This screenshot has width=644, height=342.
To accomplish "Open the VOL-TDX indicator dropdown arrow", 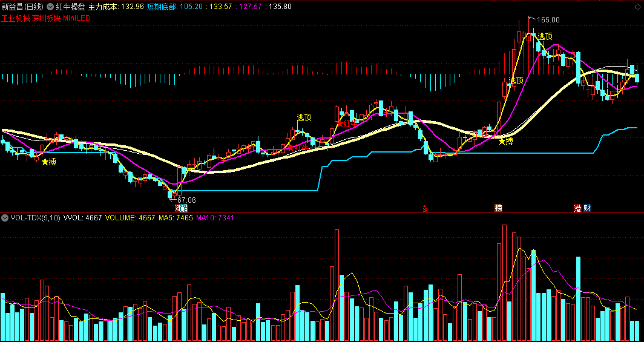I will (x=5, y=217).
